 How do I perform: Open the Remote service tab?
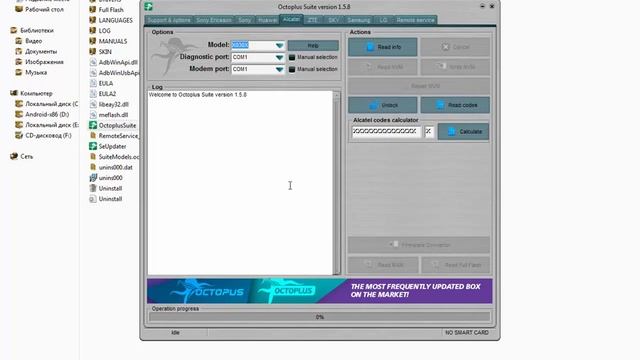coord(415,20)
